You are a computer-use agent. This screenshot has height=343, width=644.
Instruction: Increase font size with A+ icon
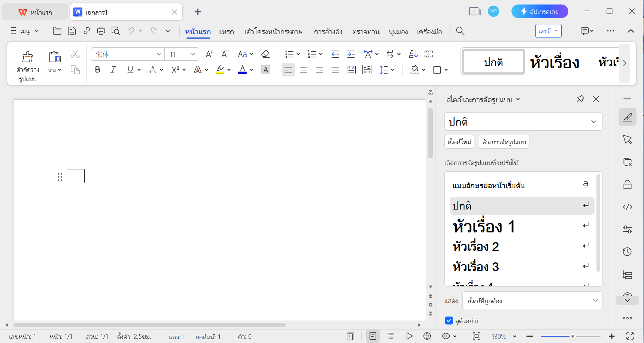point(210,54)
